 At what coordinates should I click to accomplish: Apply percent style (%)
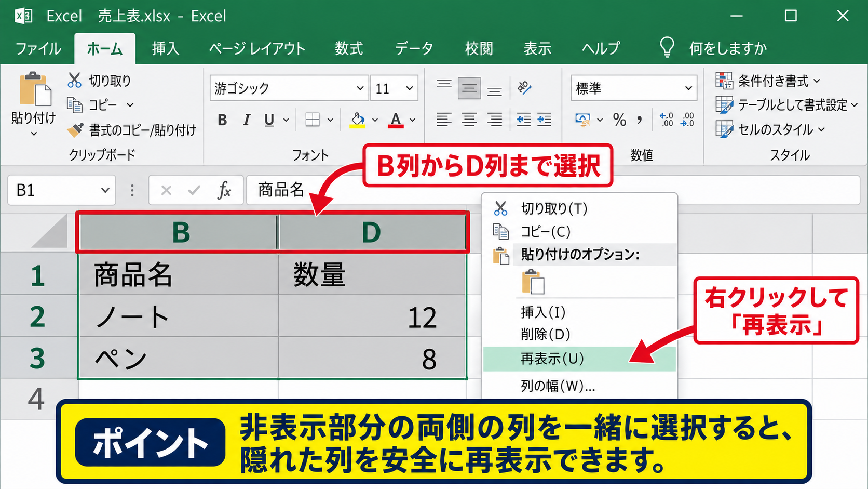(619, 120)
